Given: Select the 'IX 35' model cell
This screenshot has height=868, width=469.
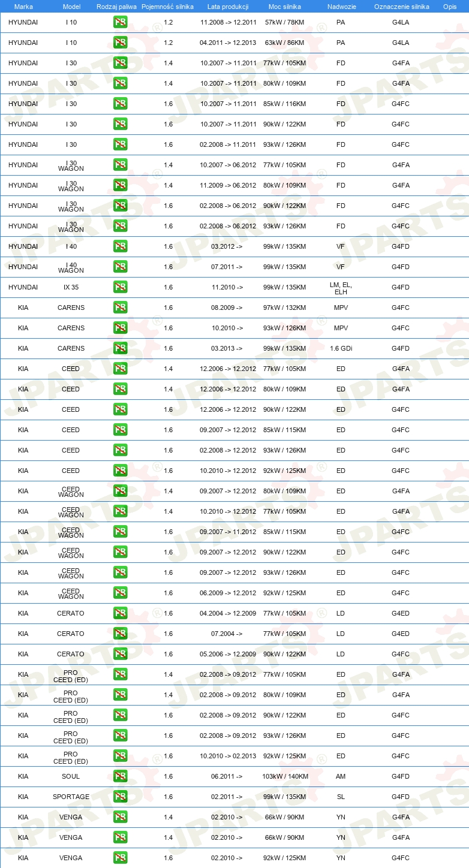Looking at the screenshot, I should click(x=71, y=287).
